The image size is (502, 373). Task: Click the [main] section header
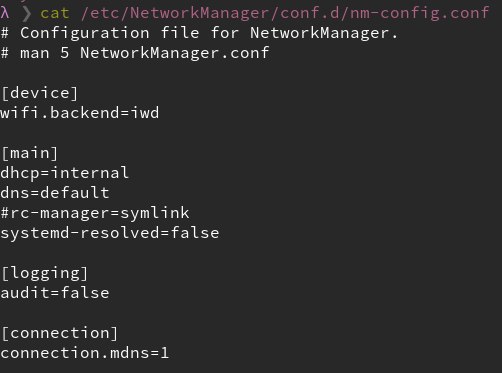[30, 153]
